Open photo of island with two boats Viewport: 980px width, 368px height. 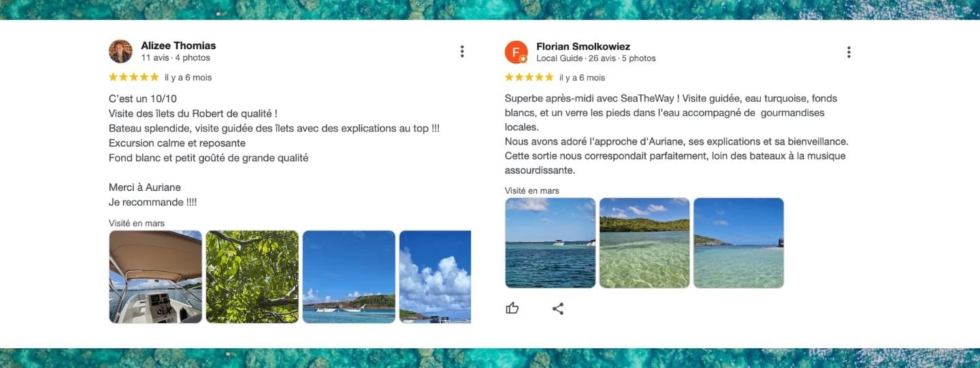(349, 277)
